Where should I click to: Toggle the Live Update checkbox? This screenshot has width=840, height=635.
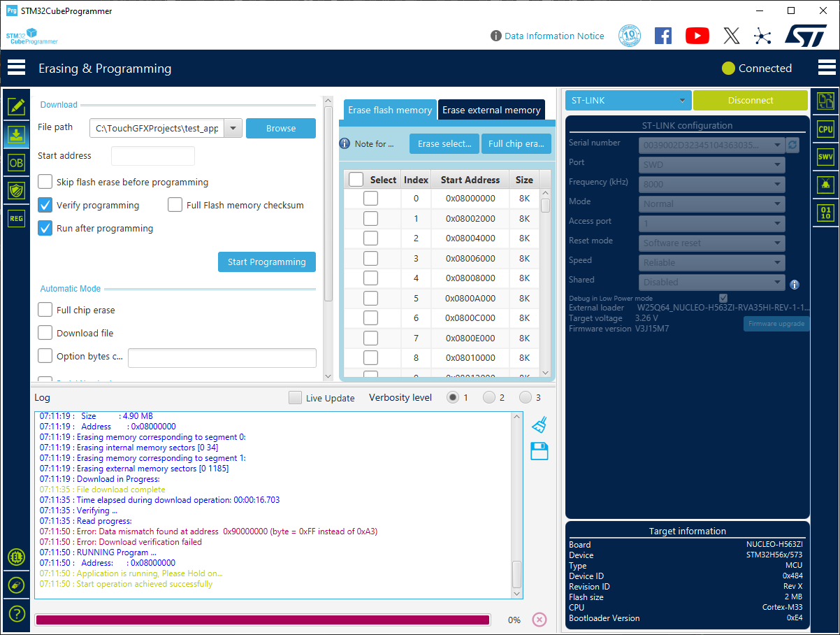296,397
